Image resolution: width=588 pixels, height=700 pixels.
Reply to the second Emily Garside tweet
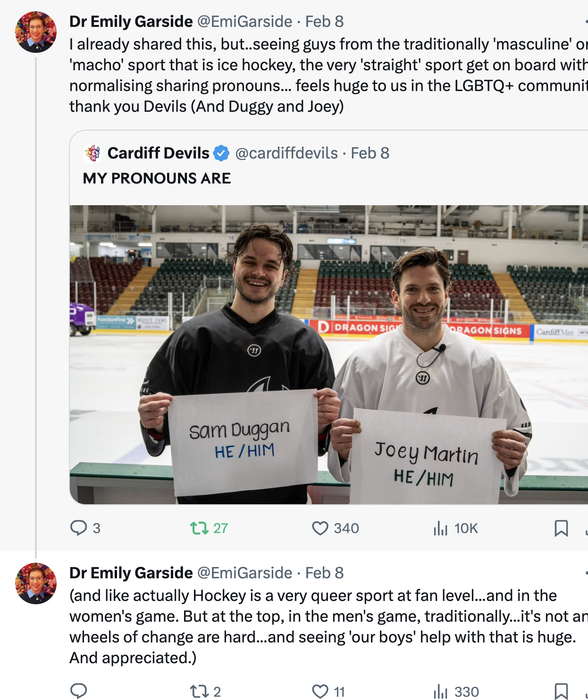pyautogui.click(x=79, y=692)
